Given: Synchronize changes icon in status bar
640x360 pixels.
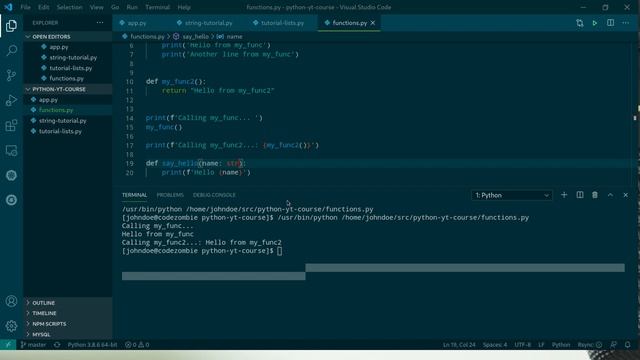Looking at the screenshot, I should coord(57,344).
